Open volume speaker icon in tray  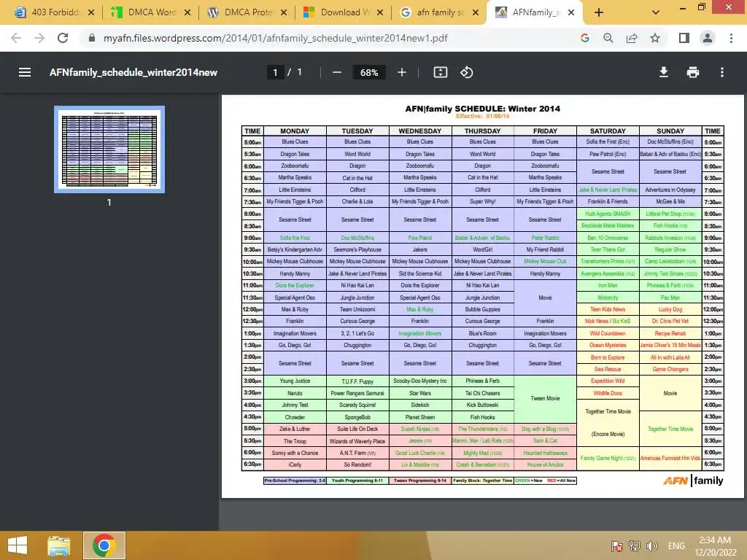(x=651, y=545)
